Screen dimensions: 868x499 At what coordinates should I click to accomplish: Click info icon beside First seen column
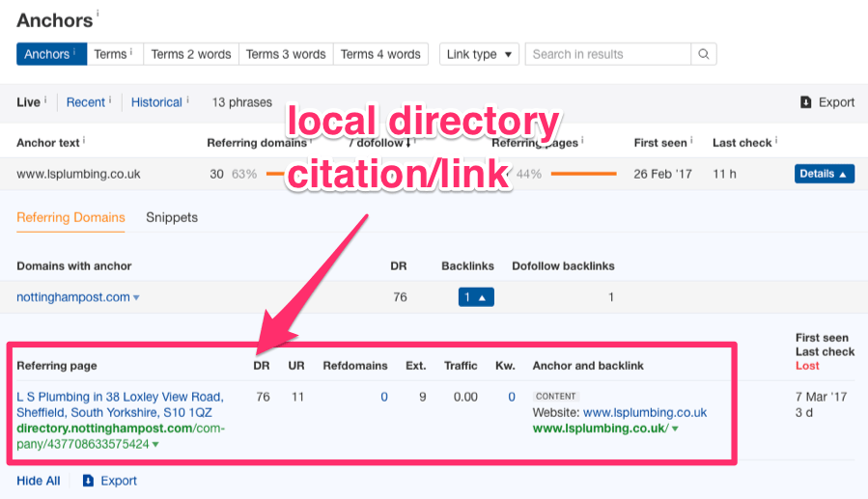point(691,141)
